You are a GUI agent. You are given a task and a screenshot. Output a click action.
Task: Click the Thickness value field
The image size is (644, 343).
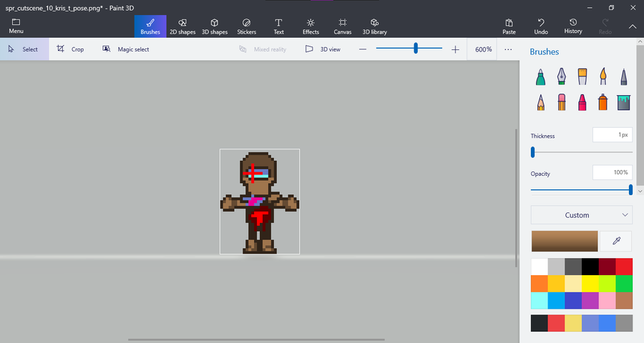point(612,135)
